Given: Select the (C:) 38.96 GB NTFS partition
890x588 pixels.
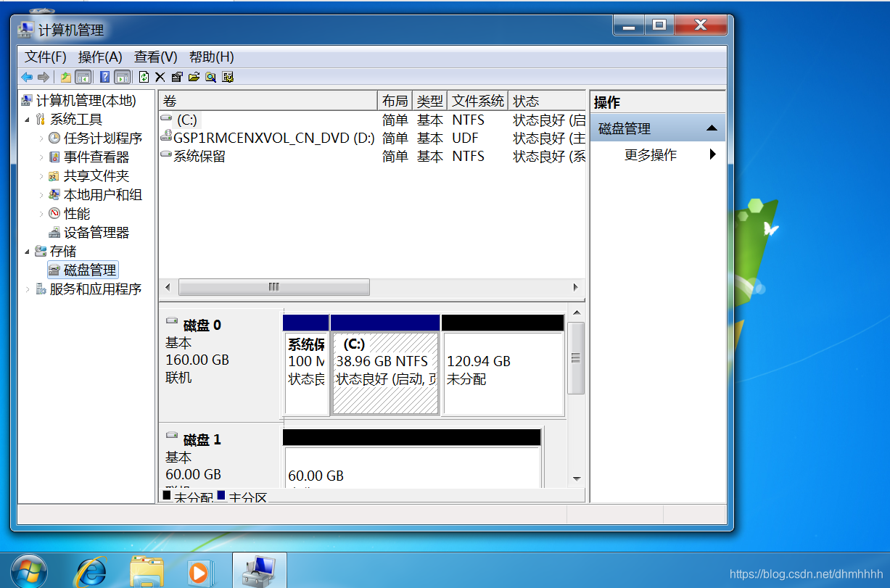Looking at the screenshot, I should tap(385, 365).
